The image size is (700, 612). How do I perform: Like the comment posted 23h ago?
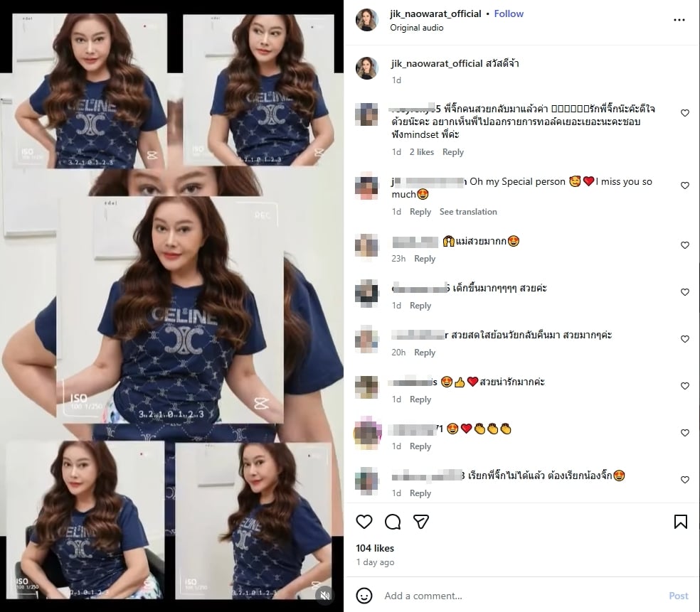pos(685,245)
